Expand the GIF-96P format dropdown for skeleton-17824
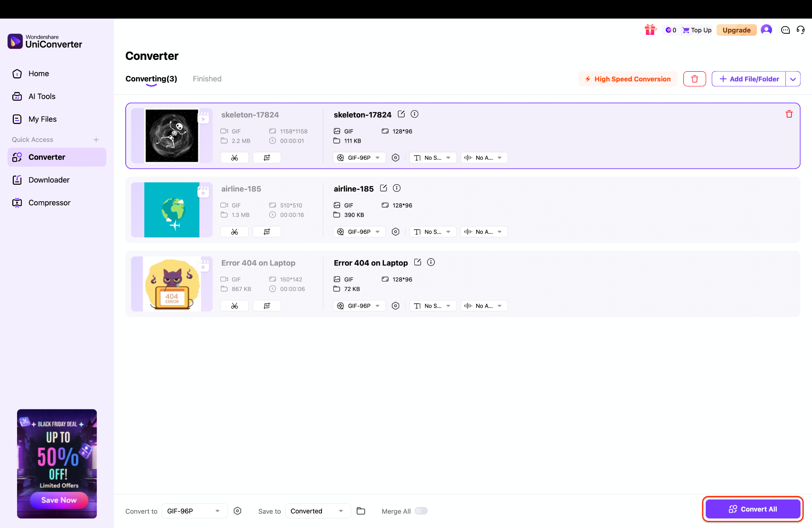 coord(378,157)
